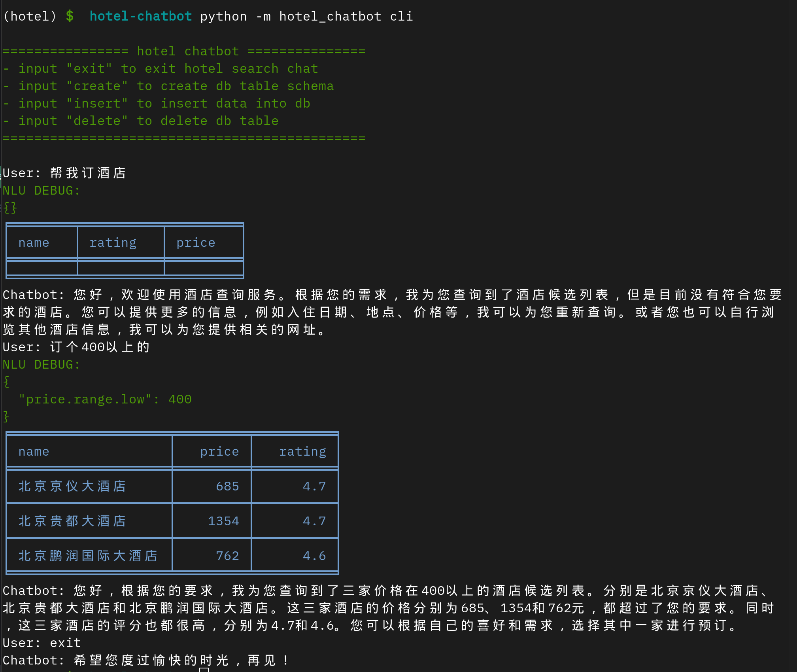The height and width of the screenshot is (672, 797).
Task: Click name header in the empty table
Action: coord(34,242)
